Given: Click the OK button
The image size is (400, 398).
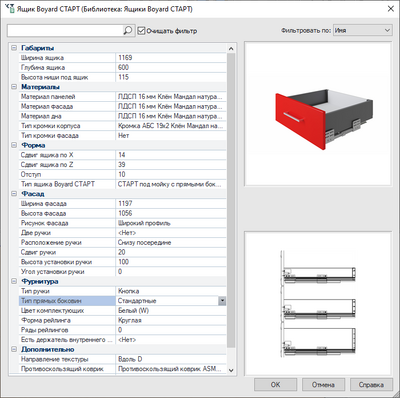Looking at the screenshot, I should tap(275, 385).
